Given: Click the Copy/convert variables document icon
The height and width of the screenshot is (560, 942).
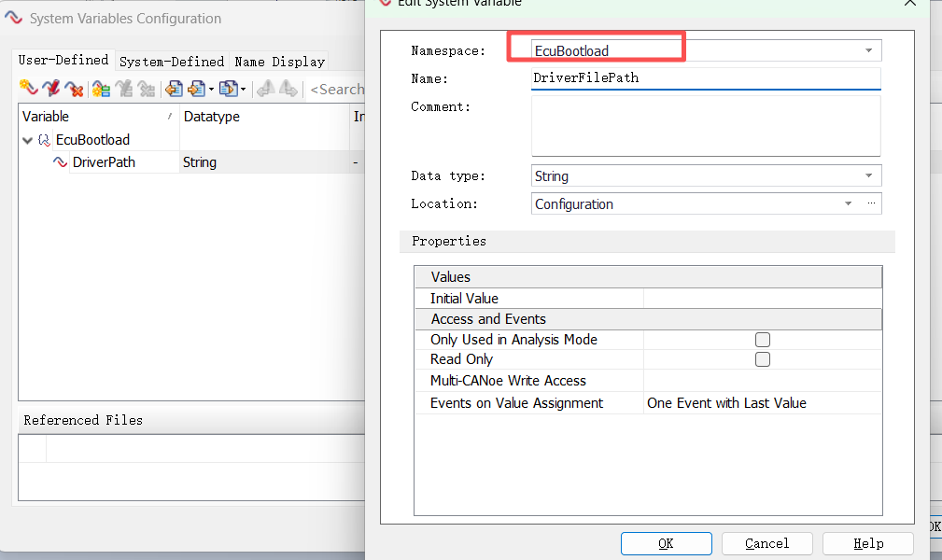Looking at the screenshot, I should [228, 89].
